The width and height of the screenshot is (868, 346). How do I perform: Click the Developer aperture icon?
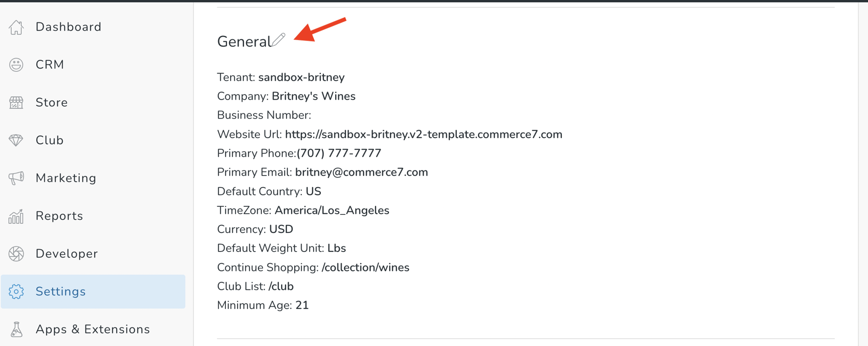pyautogui.click(x=16, y=254)
